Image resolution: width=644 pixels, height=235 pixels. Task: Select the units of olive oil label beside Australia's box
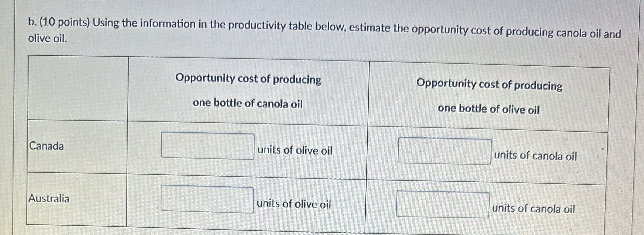[x=293, y=204]
